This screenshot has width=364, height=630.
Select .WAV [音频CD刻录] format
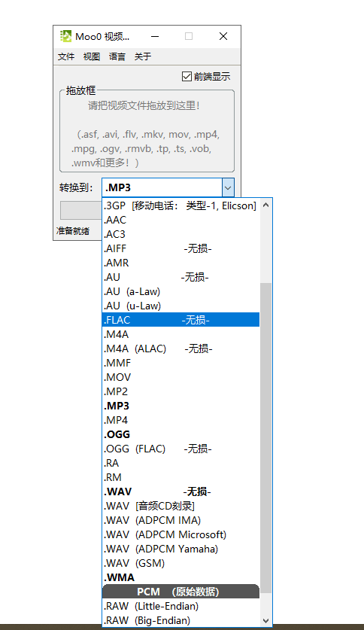pos(181,506)
